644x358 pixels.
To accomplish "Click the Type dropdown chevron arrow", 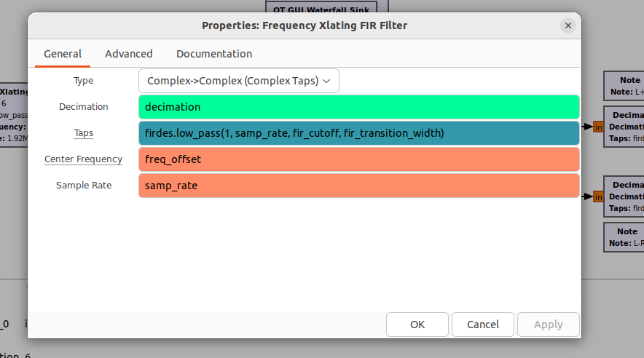I will (326, 81).
